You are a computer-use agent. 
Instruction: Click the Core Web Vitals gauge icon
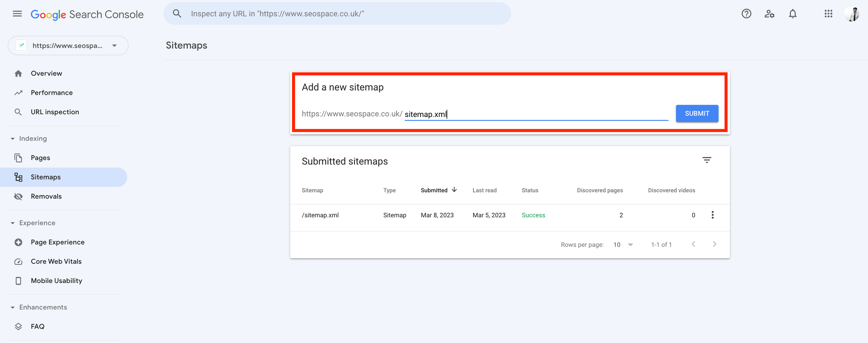[18, 261]
